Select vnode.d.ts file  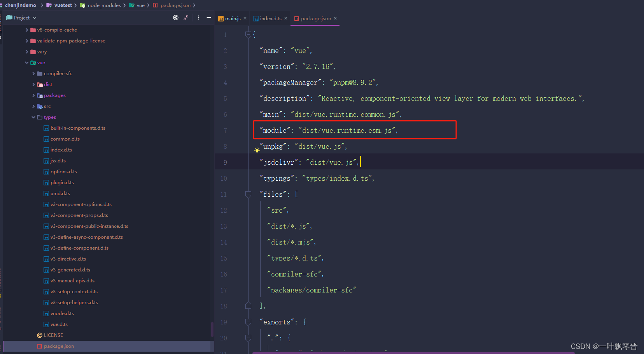(62, 313)
